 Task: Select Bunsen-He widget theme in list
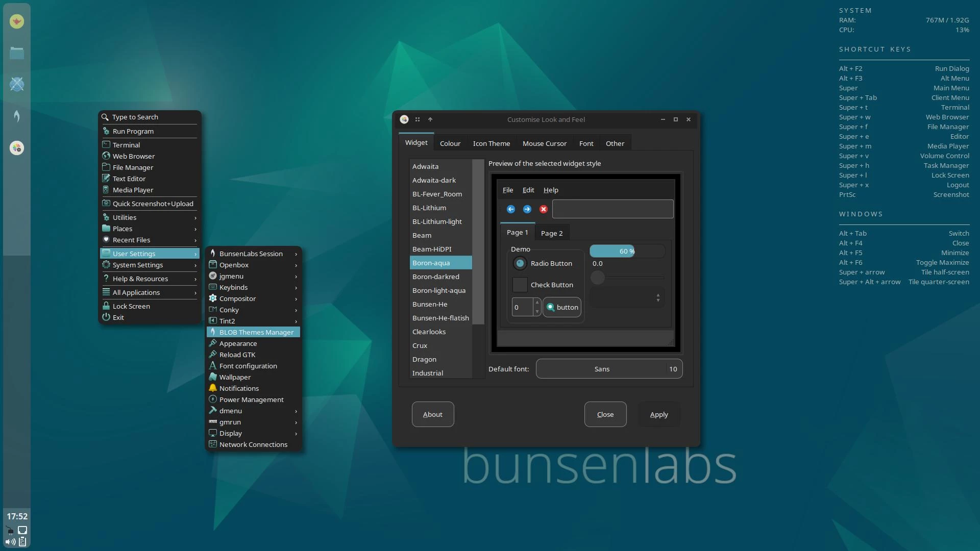click(x=430, y=304)
